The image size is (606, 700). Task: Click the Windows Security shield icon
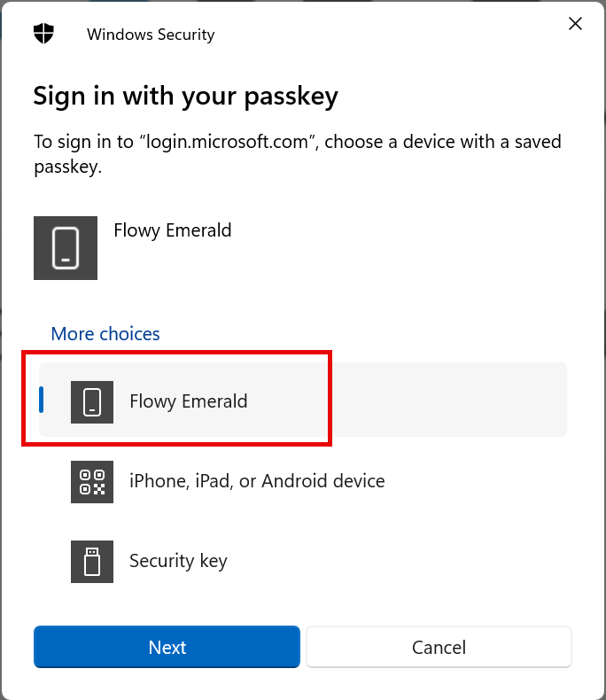click(x=43, y=34)
